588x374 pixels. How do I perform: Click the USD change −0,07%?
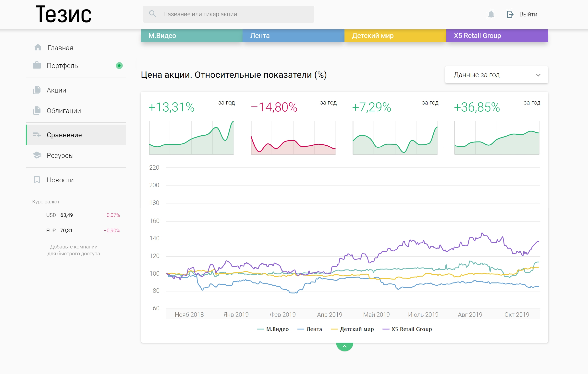tap(111, 215)
